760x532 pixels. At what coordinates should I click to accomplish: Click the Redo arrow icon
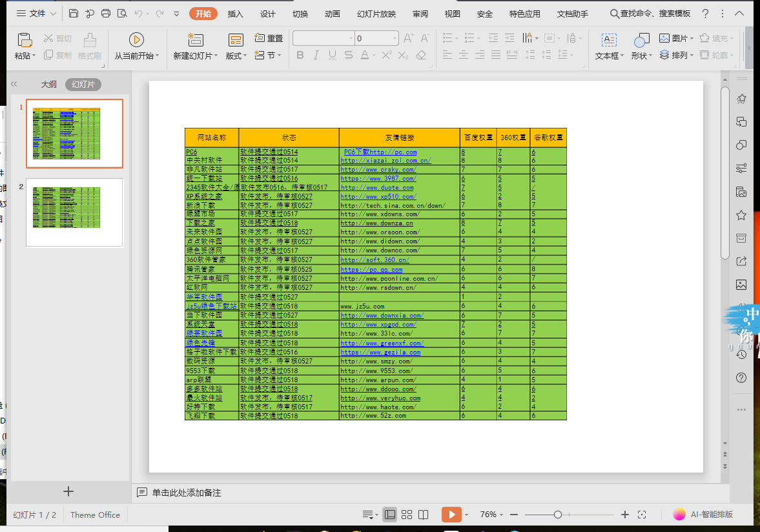(x=159, y=14)
